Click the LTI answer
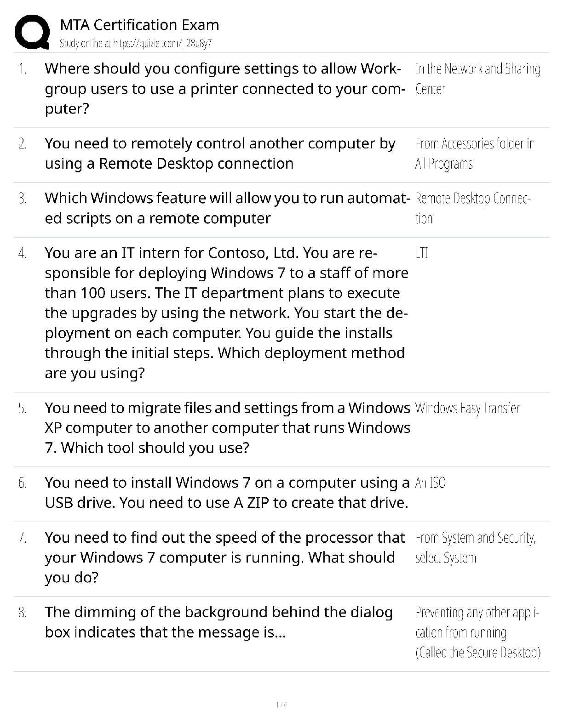 (421, 253)
